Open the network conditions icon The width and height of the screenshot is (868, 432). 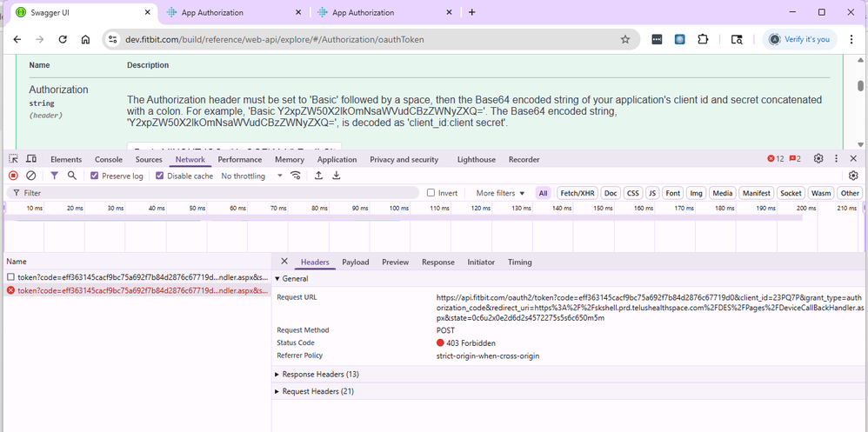[x=297, y=176]
